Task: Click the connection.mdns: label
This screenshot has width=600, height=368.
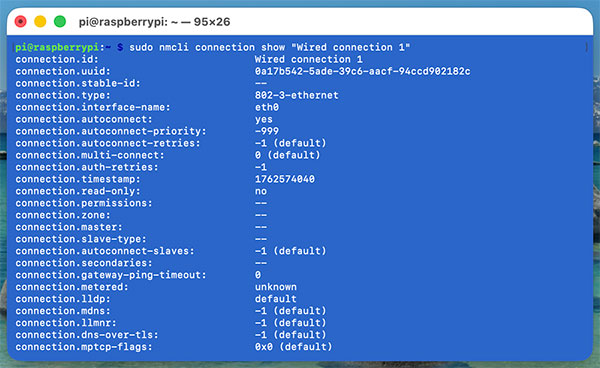Action: pos(63,311)
